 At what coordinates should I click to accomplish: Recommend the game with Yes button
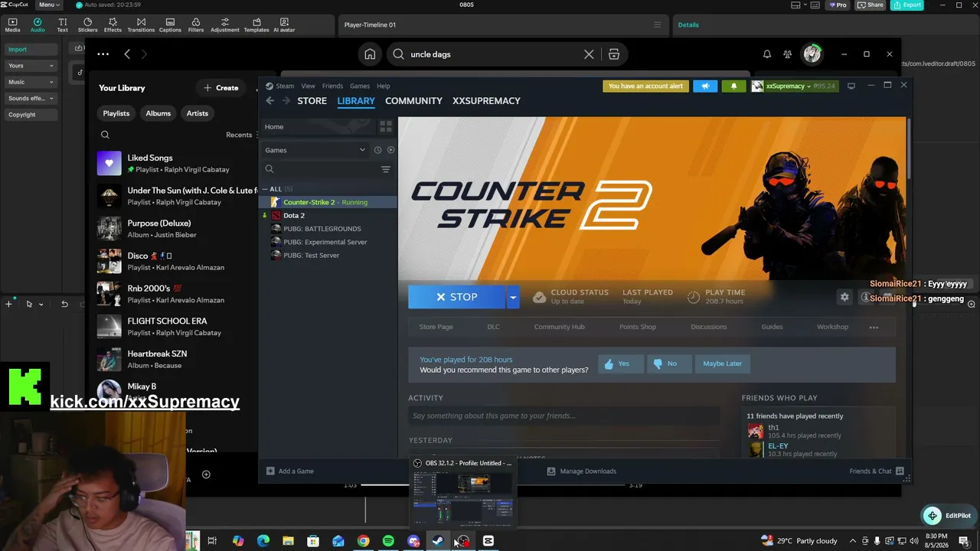pyautogui.click(x=620, y=364)
